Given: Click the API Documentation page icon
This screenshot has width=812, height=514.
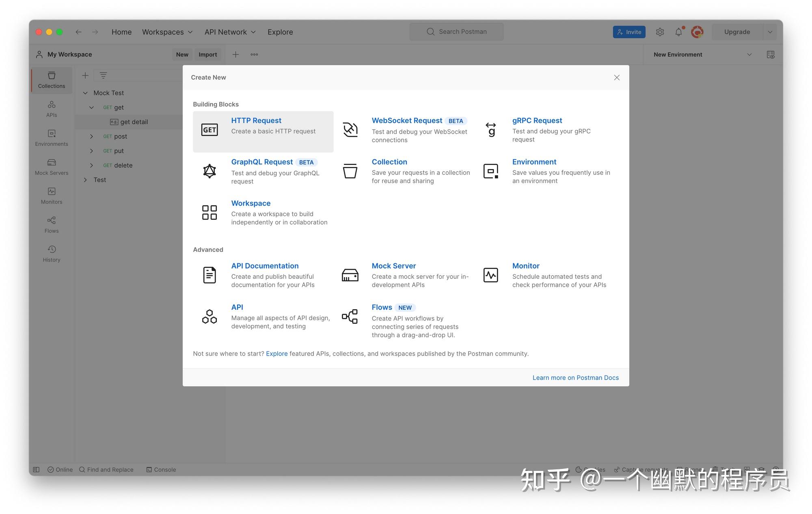Looking at the screenshot, I should click(209, 275).
